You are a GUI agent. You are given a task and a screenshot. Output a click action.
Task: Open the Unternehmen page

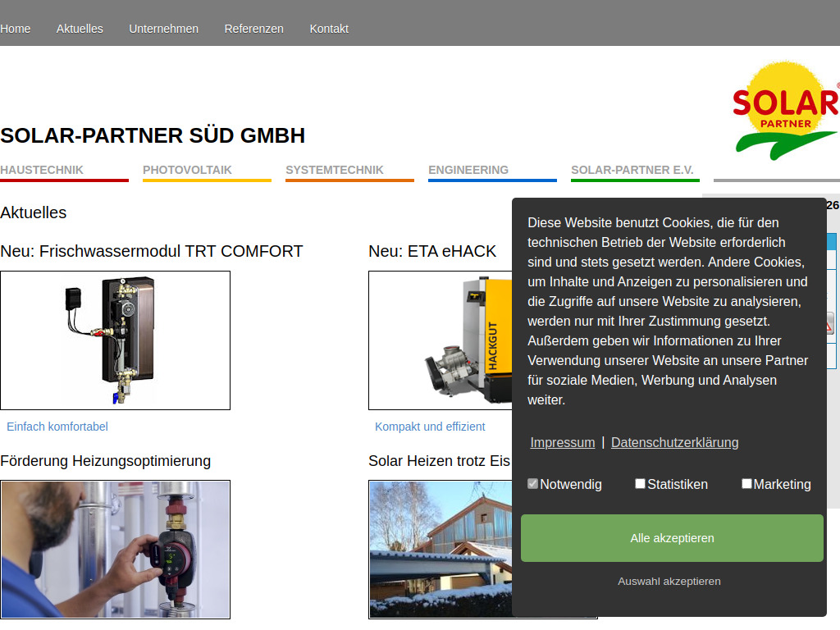[163, 28]
